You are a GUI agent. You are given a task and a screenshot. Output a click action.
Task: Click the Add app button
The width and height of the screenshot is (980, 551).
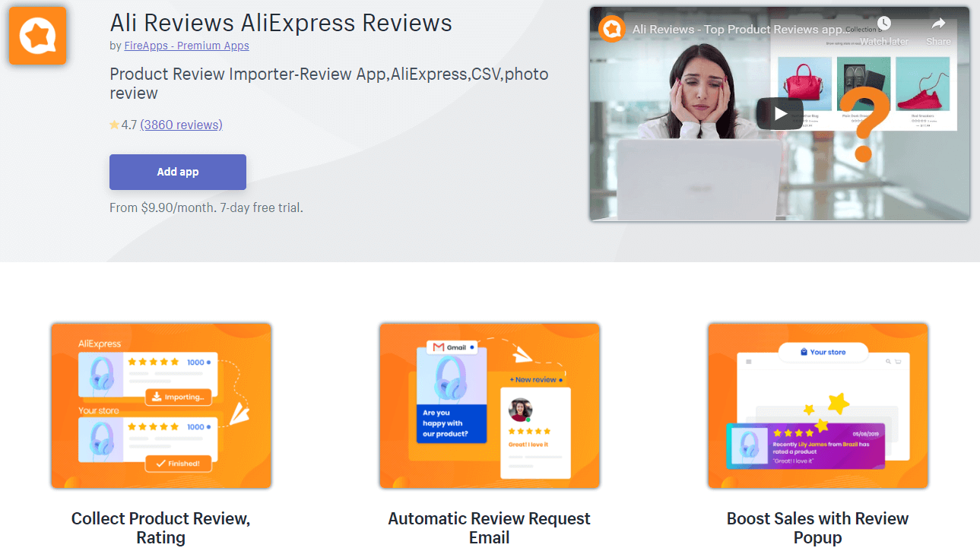coord(178,172)
